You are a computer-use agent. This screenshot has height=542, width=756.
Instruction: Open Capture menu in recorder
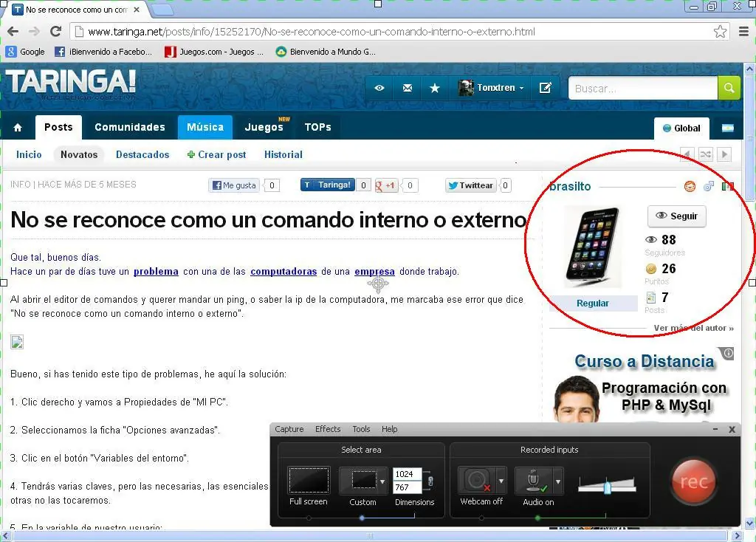click(289, 429)
